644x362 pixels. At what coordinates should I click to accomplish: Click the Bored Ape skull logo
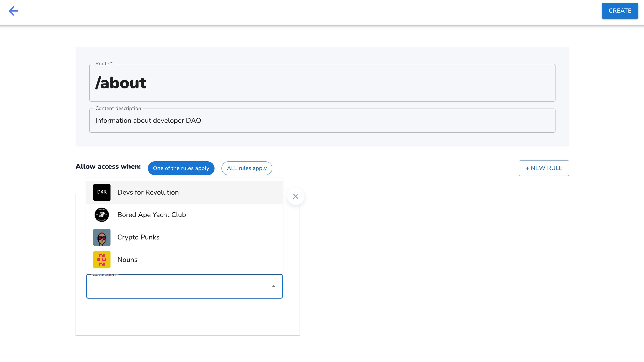(x=102, y=215)
